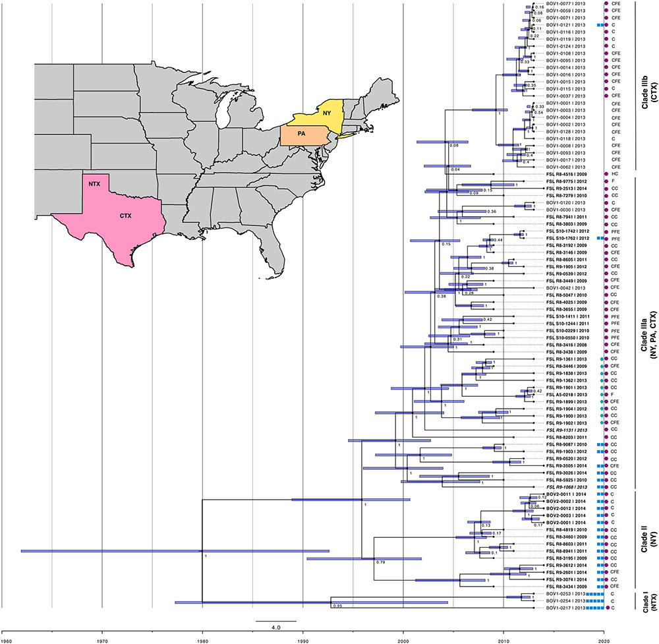
Task: Click the HC code beside FSL R8-4516
Action: point(614,174)
